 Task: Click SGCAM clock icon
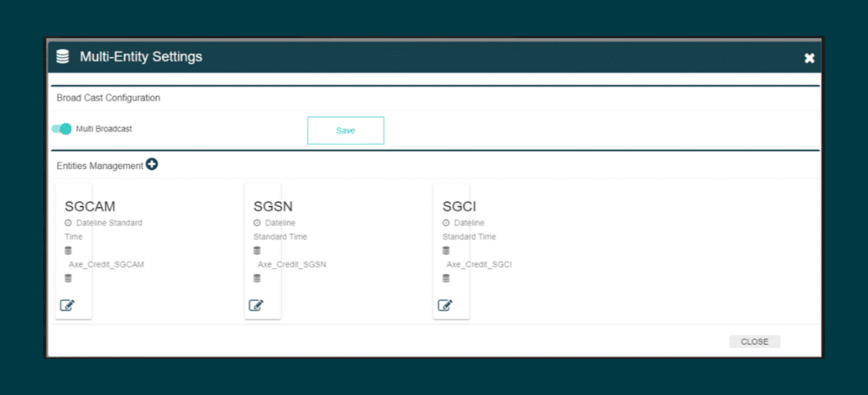[68, 223]
